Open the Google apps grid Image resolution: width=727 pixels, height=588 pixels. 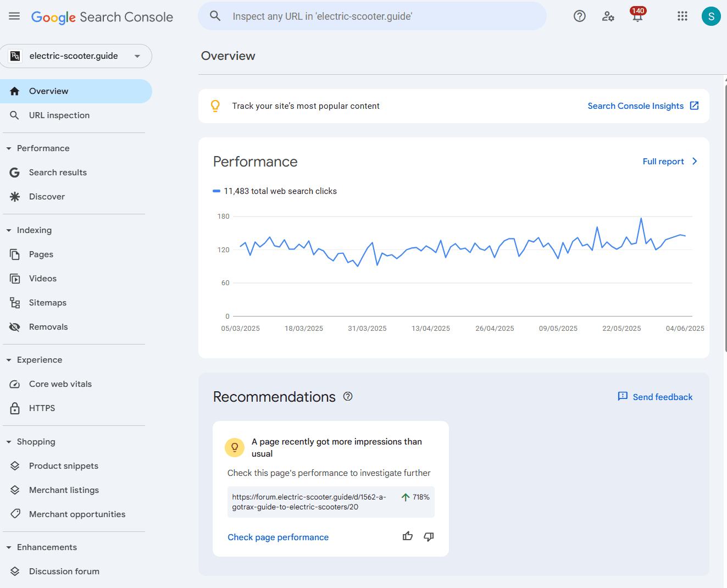coord(682,16)
